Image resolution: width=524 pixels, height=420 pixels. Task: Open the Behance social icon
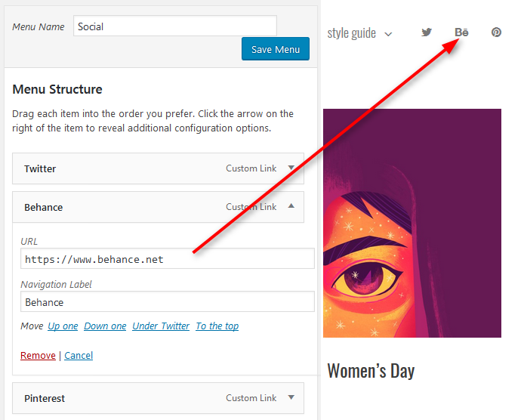tap(461, 32)
